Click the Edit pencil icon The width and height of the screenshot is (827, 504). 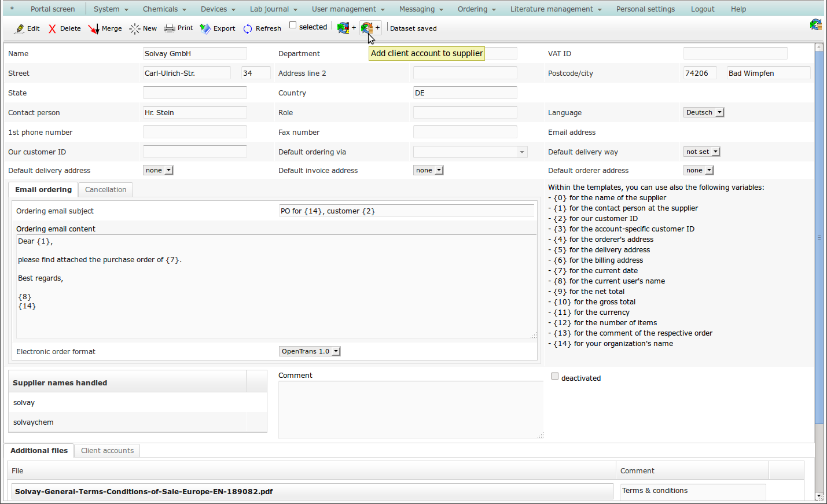(x=20, y=28)
